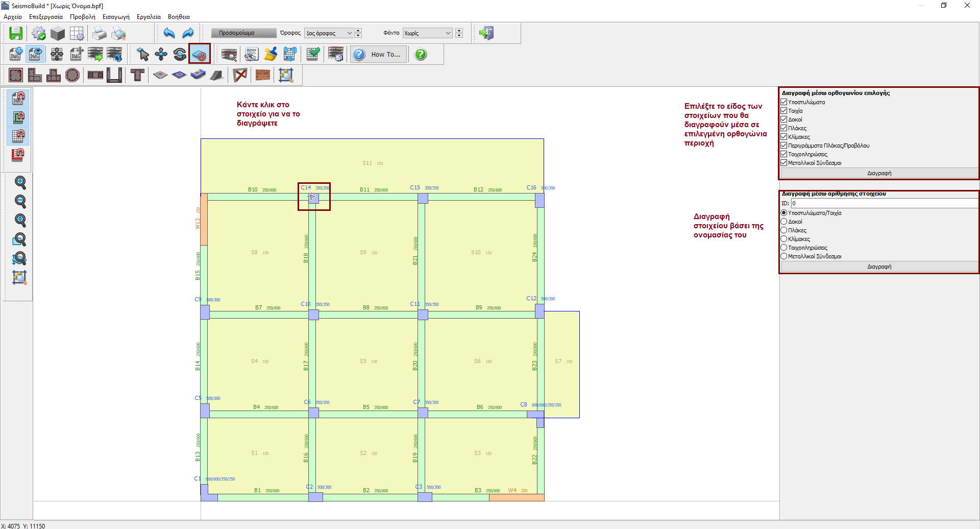
Task: Click the How To... button
Action: coord(379,54)
